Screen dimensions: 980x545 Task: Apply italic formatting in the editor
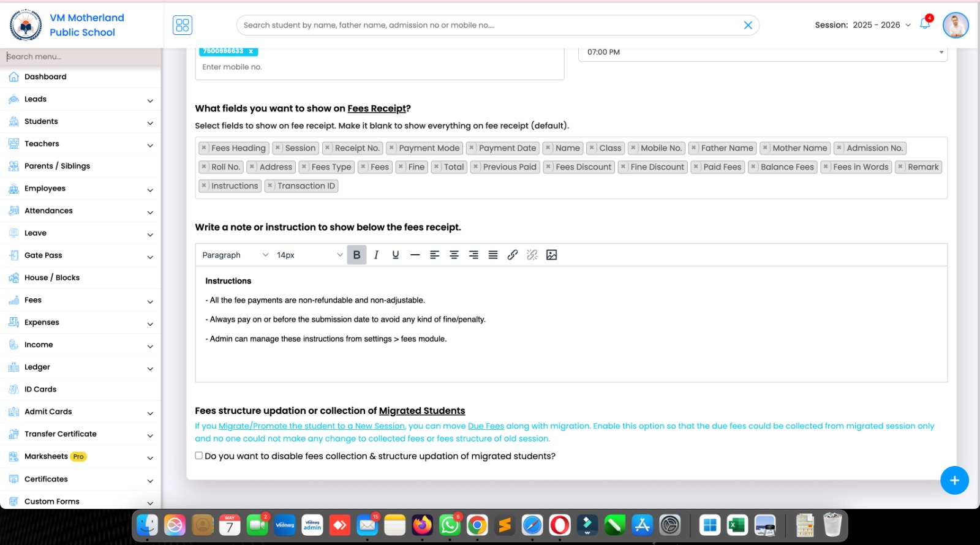pyautogui.click(x=376, y=255)
